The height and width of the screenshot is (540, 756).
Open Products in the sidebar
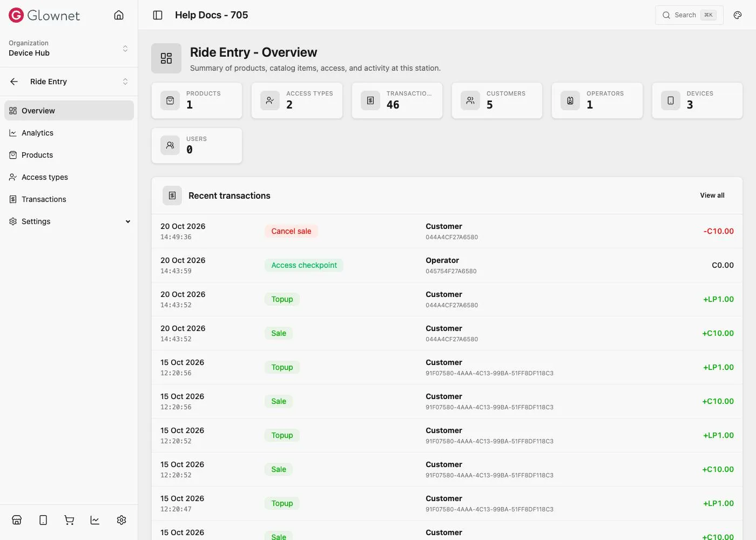point(69,155)
